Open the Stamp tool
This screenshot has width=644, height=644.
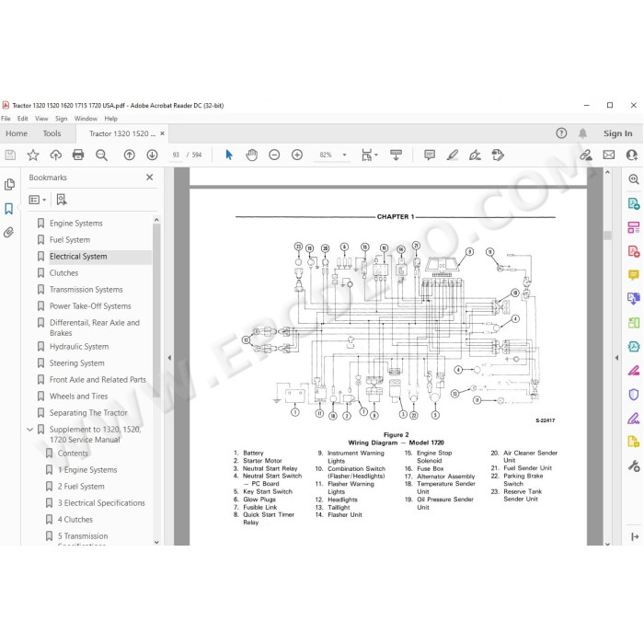(x=498, y=155)
